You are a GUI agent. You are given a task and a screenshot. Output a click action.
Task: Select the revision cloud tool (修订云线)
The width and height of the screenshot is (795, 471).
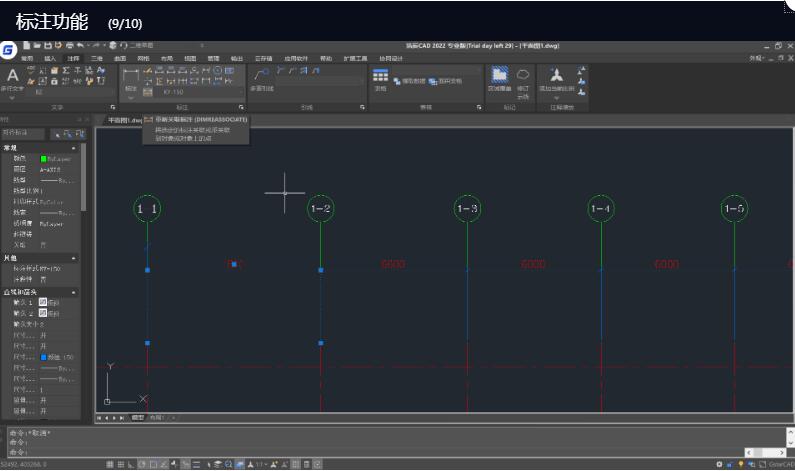[523, 79]
